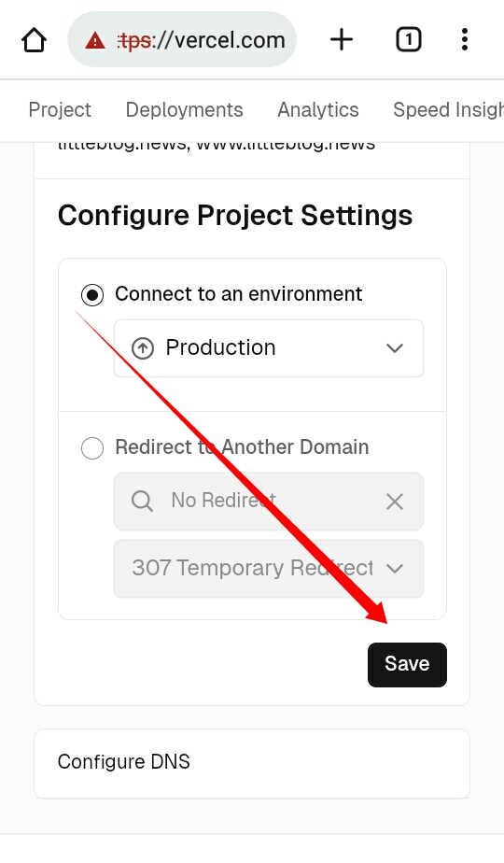
Task: Open the browser three-dot menu
Action: (465, 40)
